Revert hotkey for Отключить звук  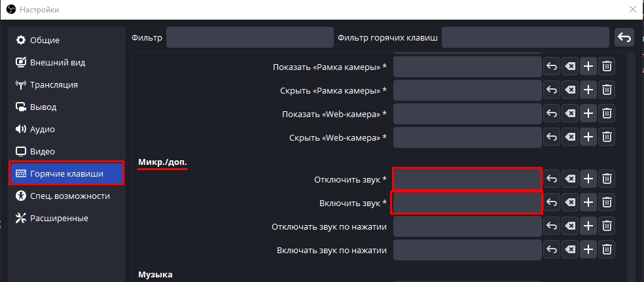[x=552, y=179]
